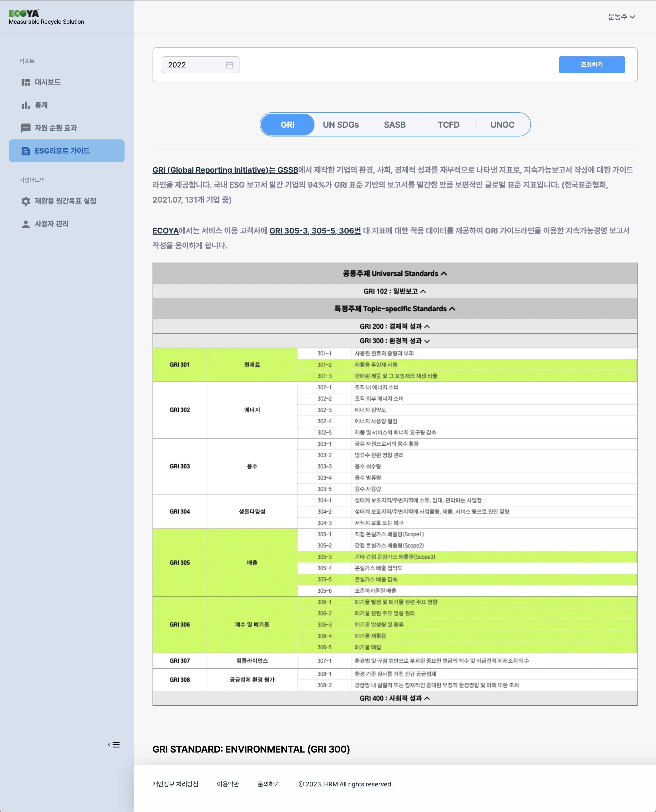The height and width of the screenshot is (812, 656).
Task: Click the 통계 bar chart icon
Action: click(x=26, y=105)
